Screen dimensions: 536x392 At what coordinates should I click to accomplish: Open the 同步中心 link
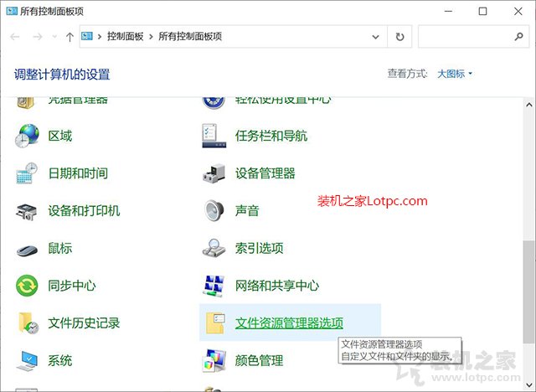(x=72, y=286)
